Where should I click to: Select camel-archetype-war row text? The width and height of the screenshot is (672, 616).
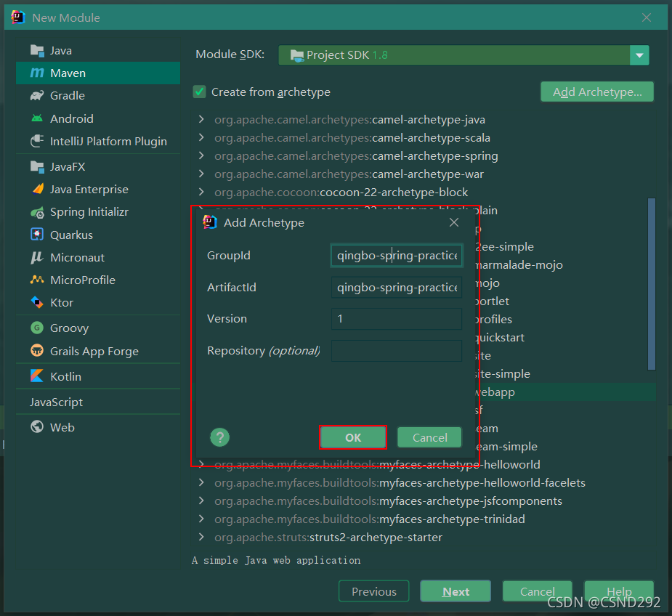pyautogui.click(x=349, y=174)
